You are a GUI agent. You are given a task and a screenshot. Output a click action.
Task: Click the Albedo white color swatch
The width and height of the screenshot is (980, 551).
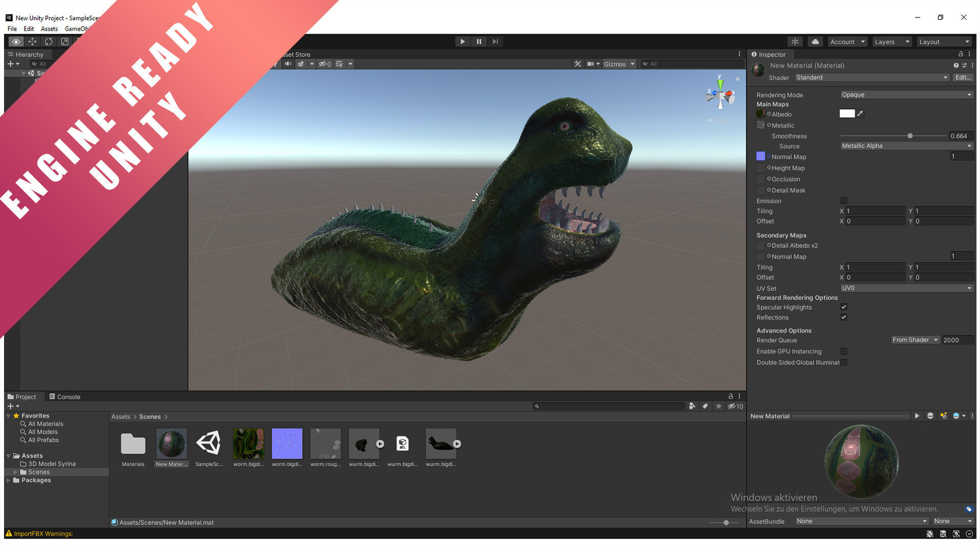[847, 113]
